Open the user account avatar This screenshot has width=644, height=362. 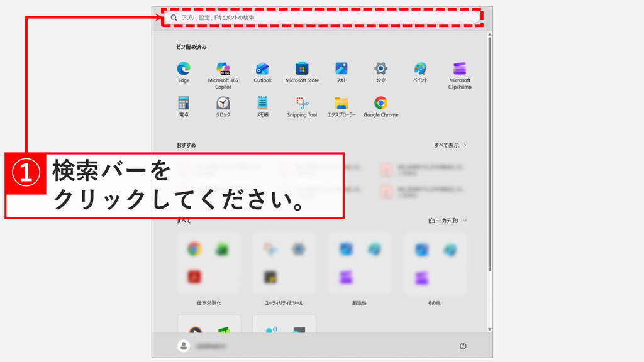[184, 346]
